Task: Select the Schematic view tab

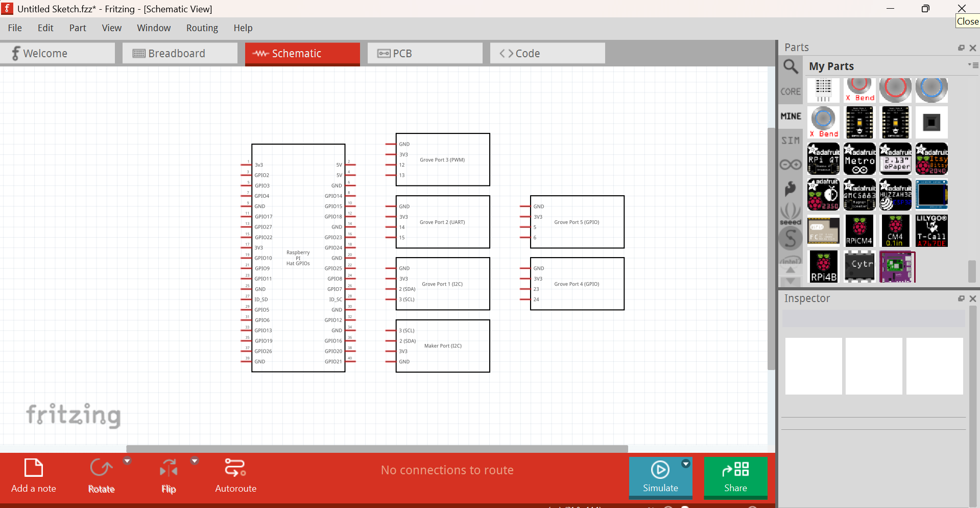Action: pyautogui.click(x=302, y=54)
